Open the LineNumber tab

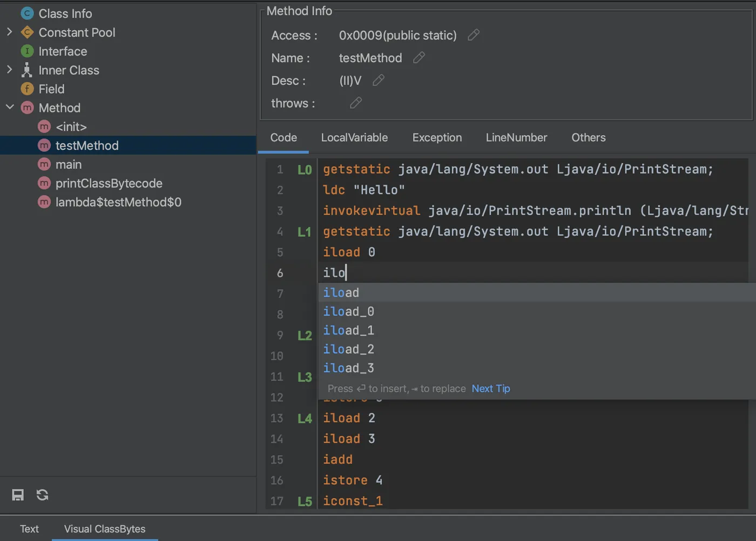click(516, 138)
